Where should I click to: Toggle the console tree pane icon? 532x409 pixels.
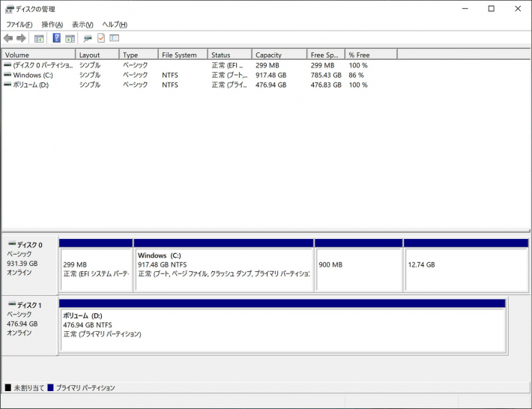pos(39,38)
